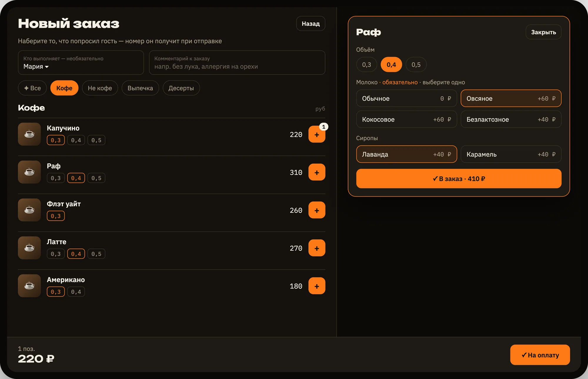Open the Раф cup thumbnail
This screenshot has width=588, height=379.
pos(29,172)
